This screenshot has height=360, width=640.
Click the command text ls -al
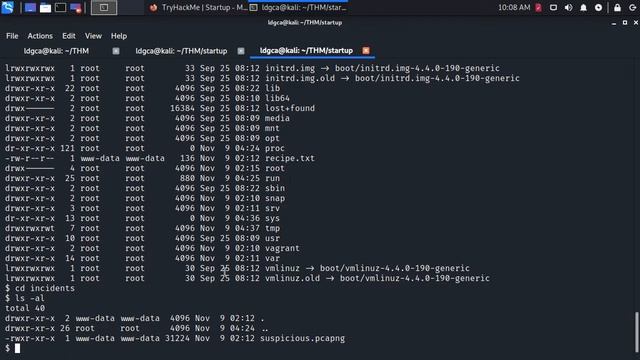(x=30, y=298)
